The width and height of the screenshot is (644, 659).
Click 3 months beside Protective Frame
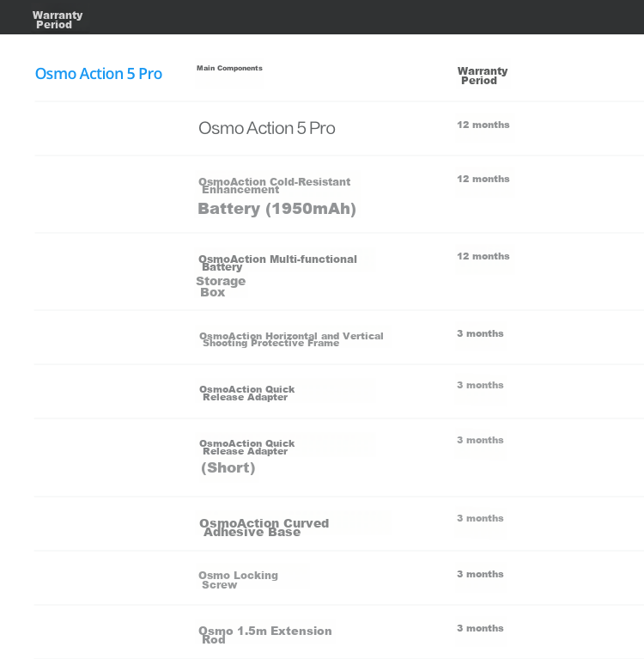(x=480, y=333)
